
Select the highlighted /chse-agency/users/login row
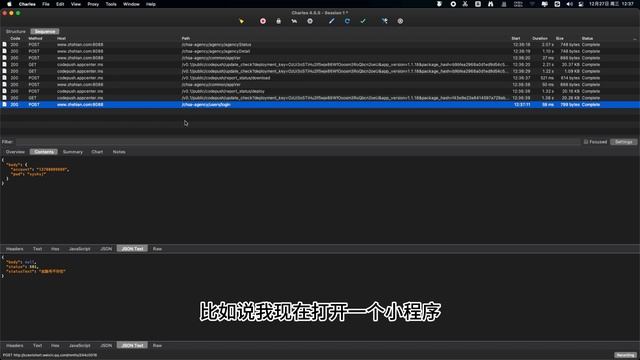coord(320,104)
